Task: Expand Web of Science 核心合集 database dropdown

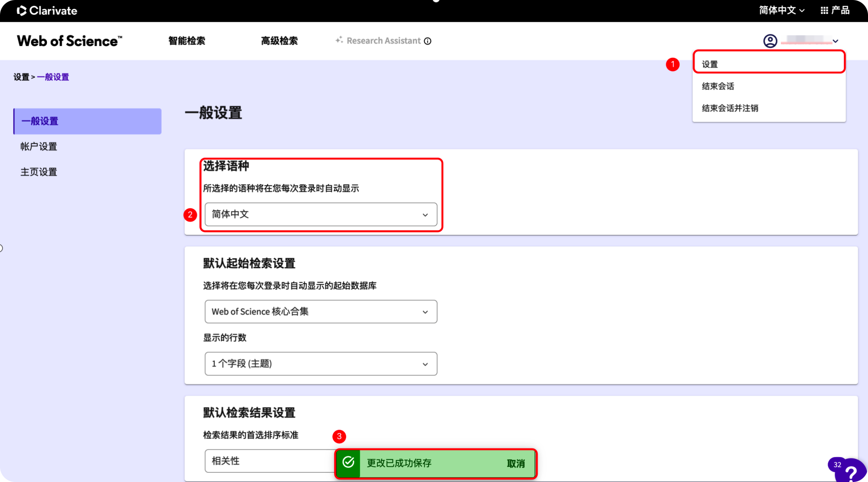Action: point(321,312)
